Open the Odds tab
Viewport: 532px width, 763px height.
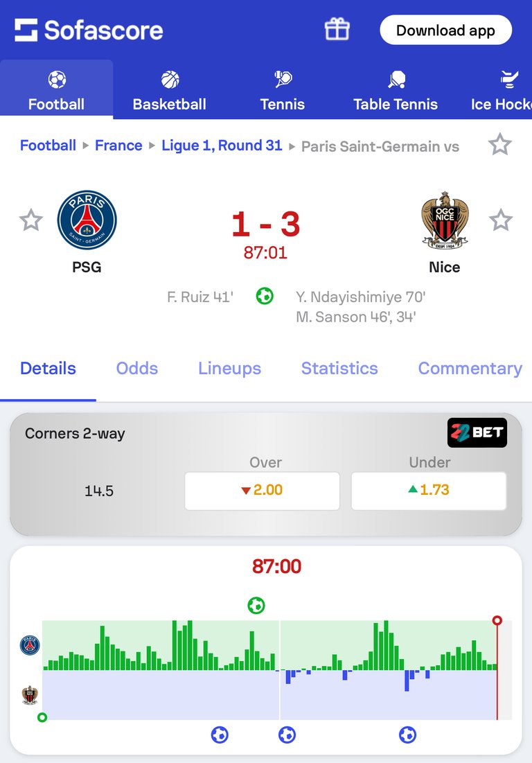[137, 369]
